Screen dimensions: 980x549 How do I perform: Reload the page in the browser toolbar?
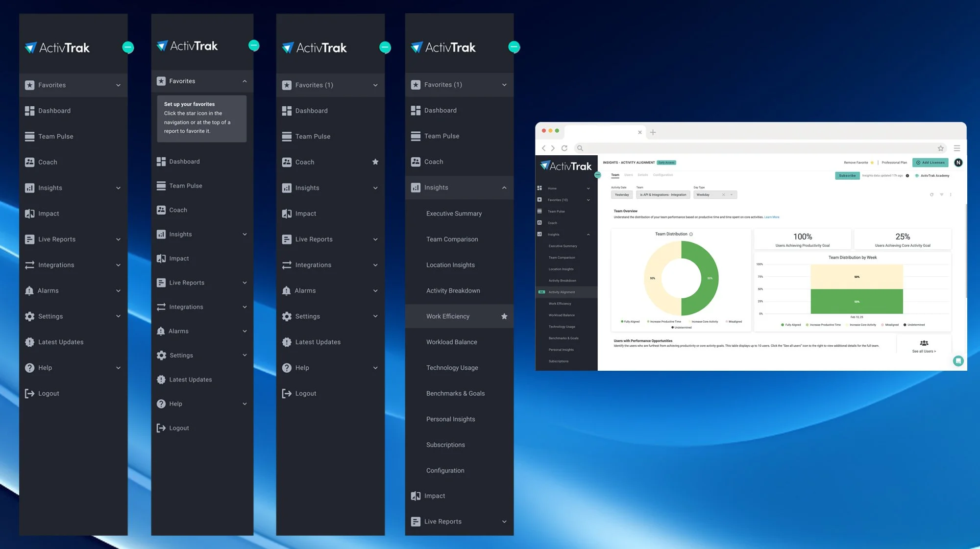pyautogui.click(x=564, y=148)
